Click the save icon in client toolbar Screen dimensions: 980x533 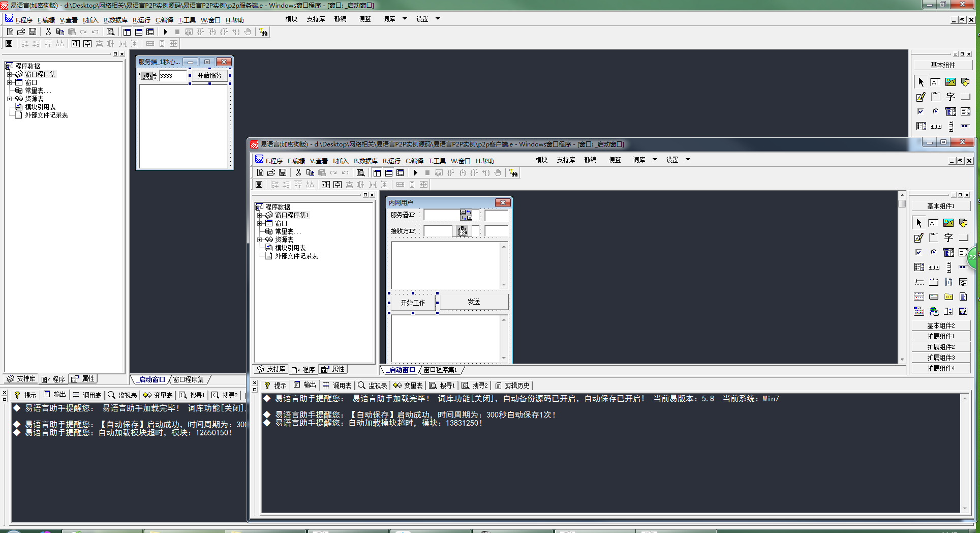283,173
